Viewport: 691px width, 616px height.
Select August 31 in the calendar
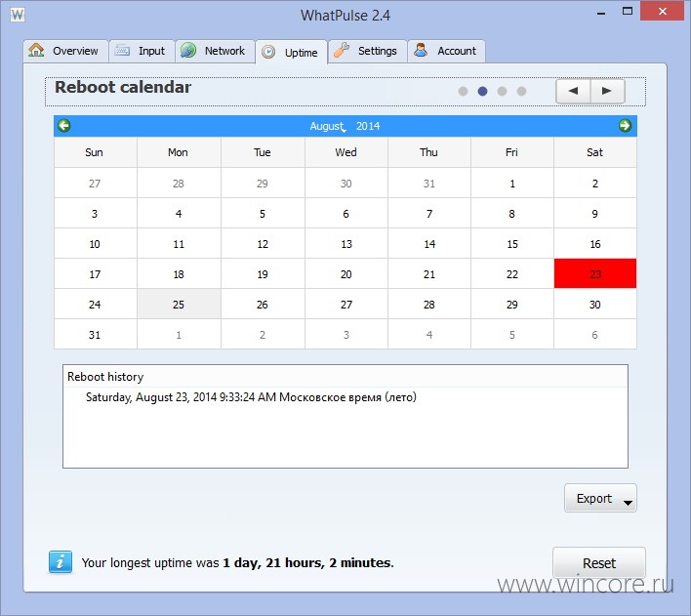tap(95, 335)
